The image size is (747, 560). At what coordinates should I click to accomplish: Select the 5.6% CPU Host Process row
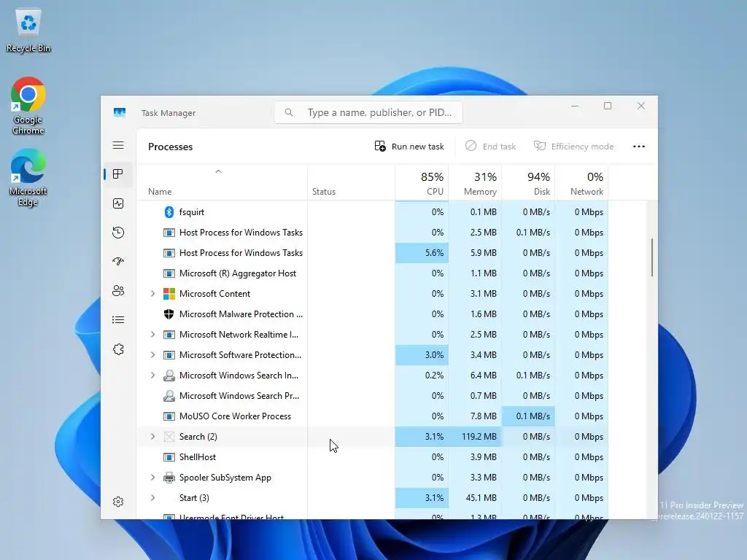click(372, 253)
